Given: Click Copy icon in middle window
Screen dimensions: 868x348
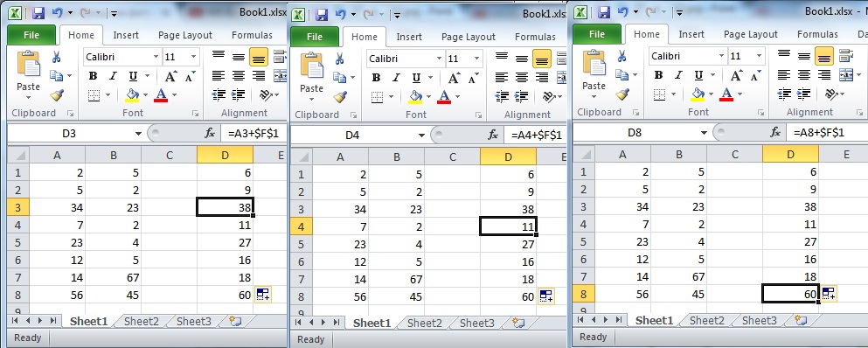Looking at the screenshot, I should point(339,78).
